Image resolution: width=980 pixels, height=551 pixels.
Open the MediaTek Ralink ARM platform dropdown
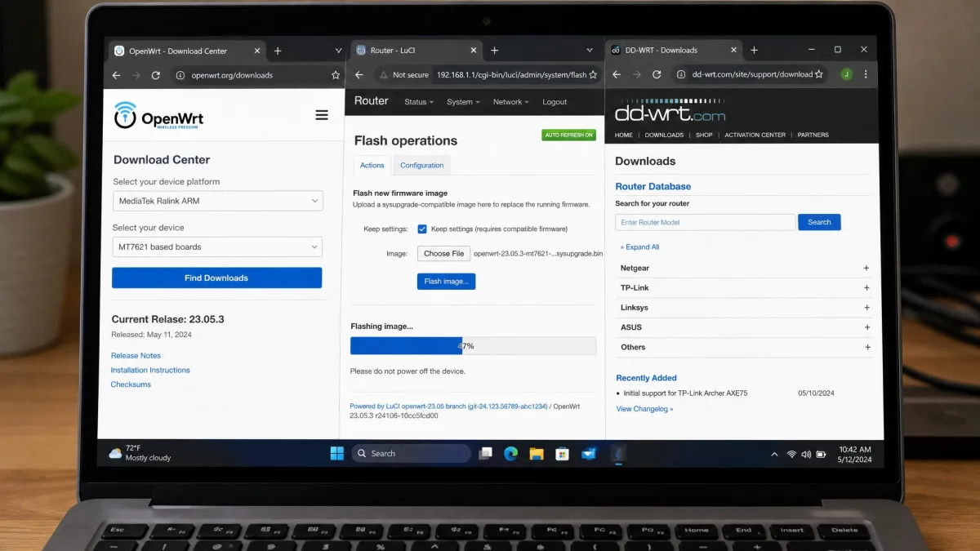coord(218,201)
